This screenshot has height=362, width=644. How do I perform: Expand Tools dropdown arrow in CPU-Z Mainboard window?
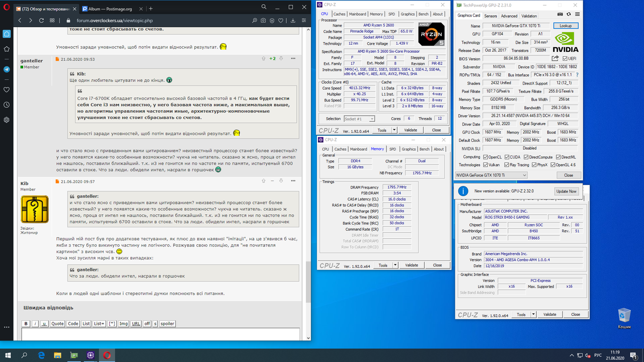click(534, 314)
